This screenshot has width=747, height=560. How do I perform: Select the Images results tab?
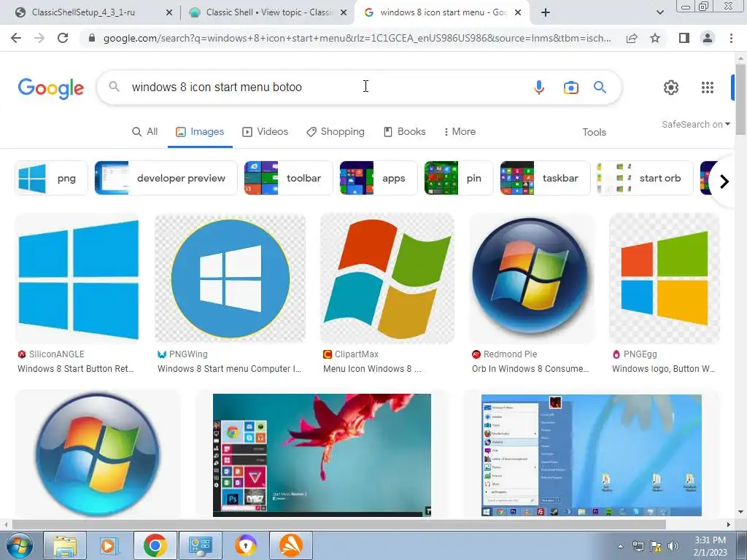pyautogui.click(x=200, y=132)
